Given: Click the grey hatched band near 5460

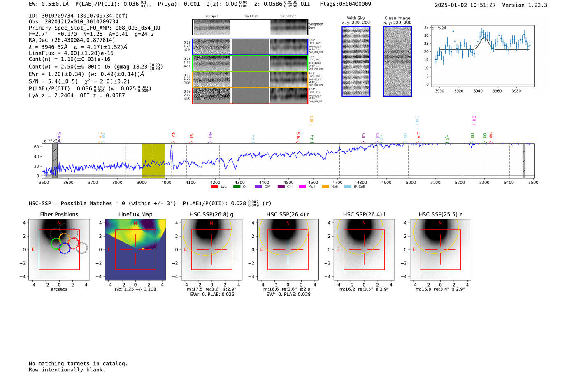Looking at the screenshot, I should click(x=524, y=160).
